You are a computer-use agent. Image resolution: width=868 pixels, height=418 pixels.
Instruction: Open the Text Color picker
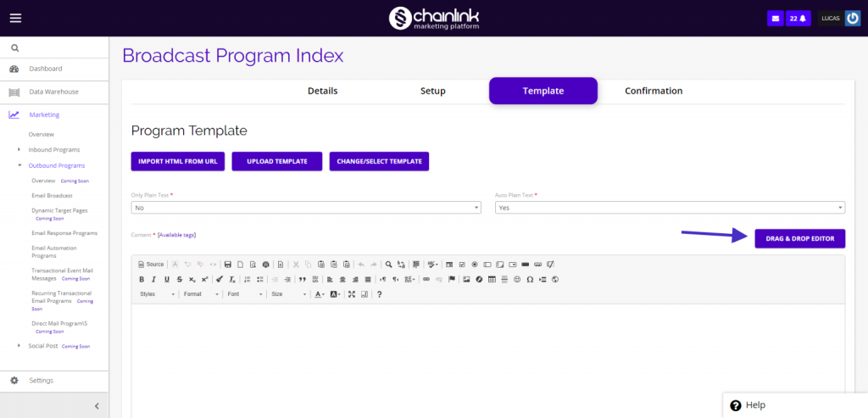click(320, 294)
